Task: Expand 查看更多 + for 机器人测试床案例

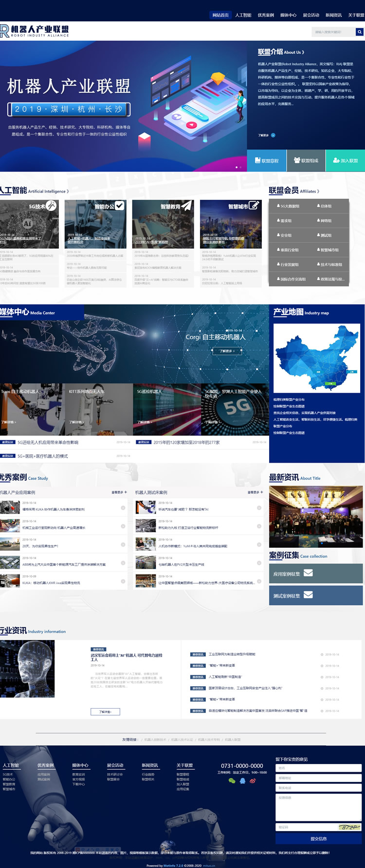Action: pyautogui.click(x=255, y=492)
